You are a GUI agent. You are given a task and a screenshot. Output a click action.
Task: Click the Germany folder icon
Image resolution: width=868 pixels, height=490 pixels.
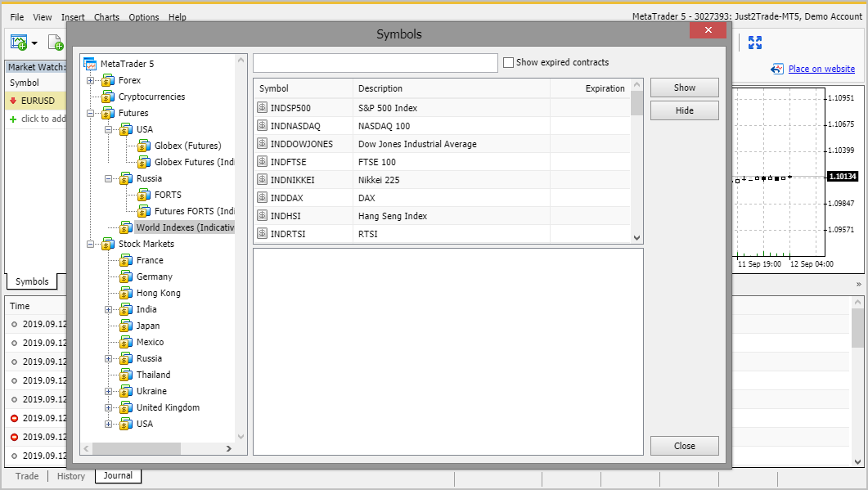[x=126, y=276]
